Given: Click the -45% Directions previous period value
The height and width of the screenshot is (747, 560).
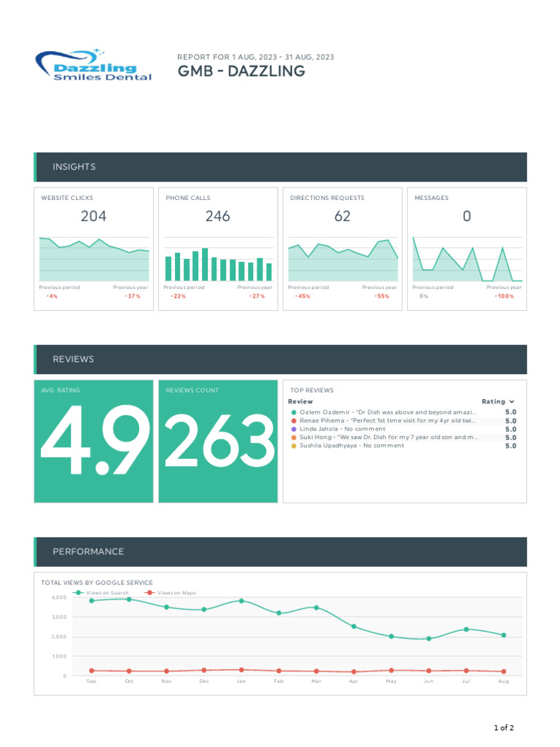Looking at the screenshot, I should point(303,296).
